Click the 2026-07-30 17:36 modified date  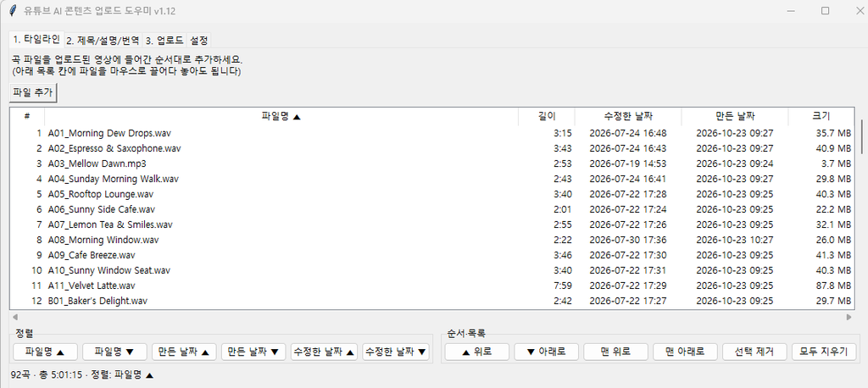[628, 240]
